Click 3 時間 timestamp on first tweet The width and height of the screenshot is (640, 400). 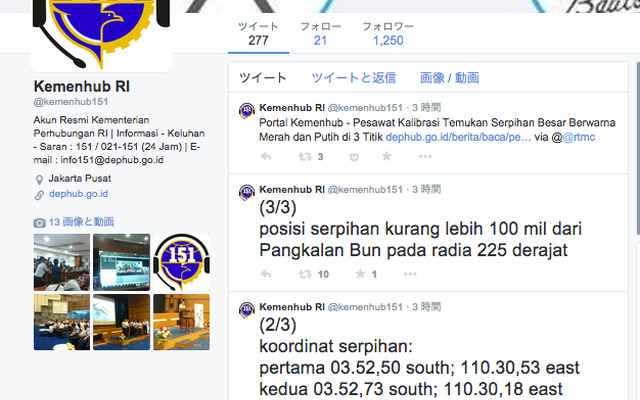click(x=427, y=108)
